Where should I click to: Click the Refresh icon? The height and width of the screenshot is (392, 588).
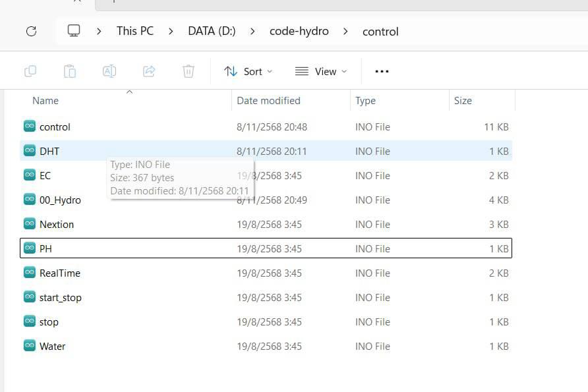(x=30, y=31)
